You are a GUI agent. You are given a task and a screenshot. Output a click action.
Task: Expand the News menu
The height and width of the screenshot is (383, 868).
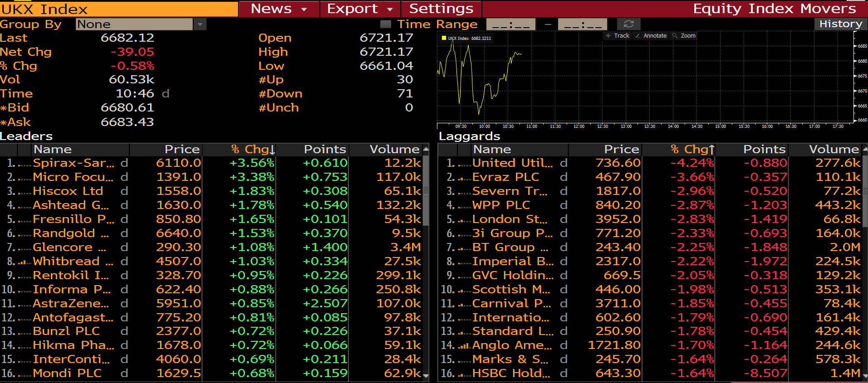pyautogui.click(x=279, y=9)
